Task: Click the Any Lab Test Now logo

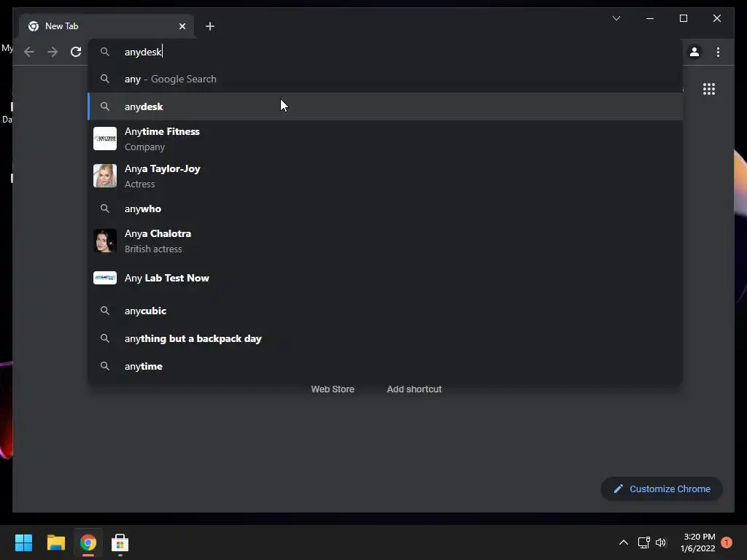Action: (105, 278)
